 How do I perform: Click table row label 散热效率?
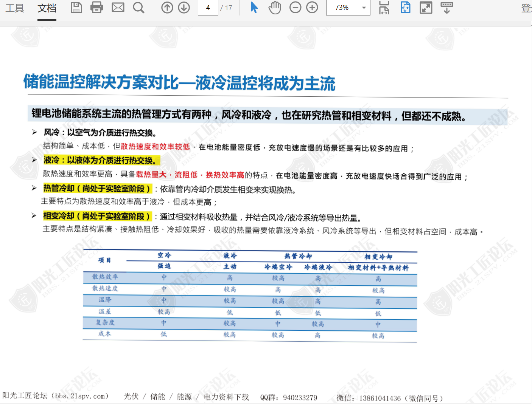point(105,277)
